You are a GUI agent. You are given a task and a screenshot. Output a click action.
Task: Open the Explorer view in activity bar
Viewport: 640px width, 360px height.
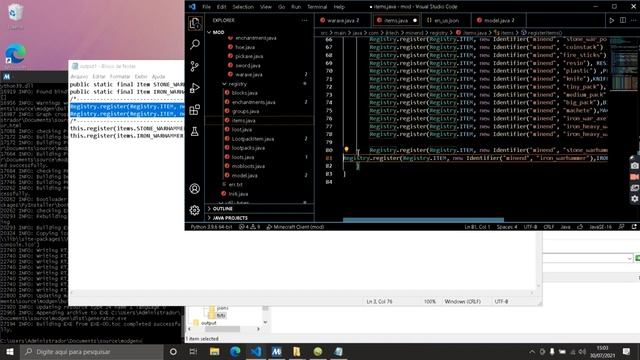click(195, 23)
